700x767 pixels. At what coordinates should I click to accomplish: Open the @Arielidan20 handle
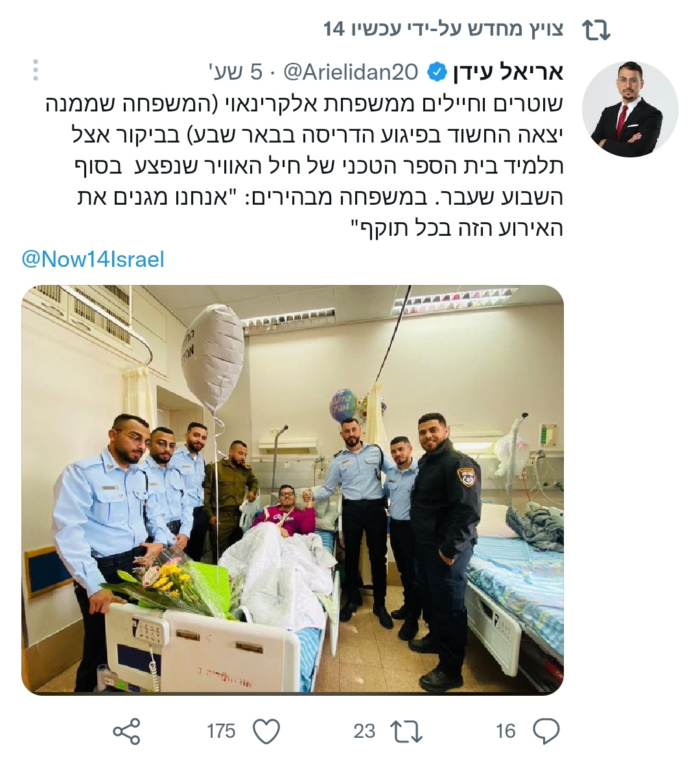click(x=351, y=73)
